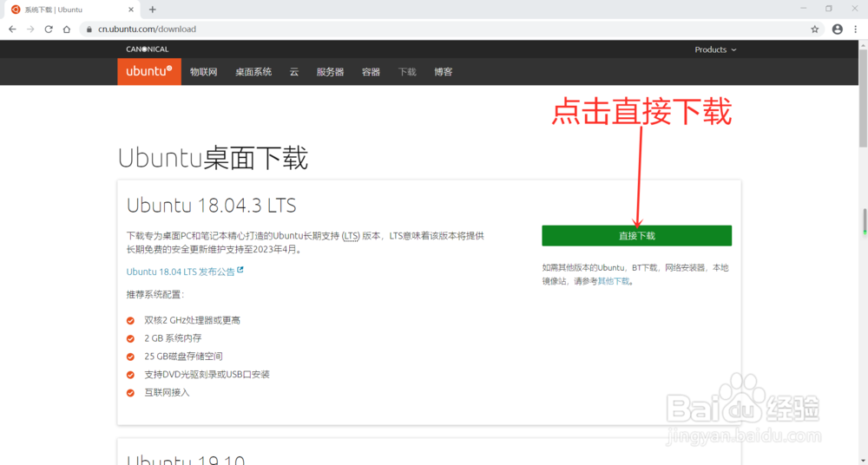
Task: Open the 物联网 menu item
Action: click(x=204, y=72)
